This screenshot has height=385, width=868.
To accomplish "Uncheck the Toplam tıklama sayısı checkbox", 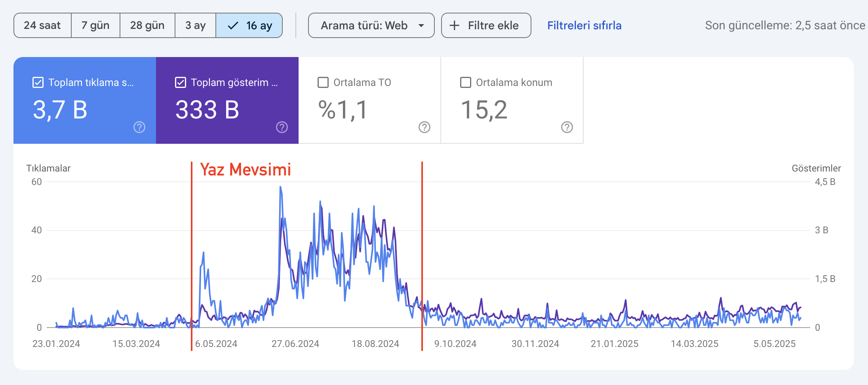I will click(x=38, y=82).
